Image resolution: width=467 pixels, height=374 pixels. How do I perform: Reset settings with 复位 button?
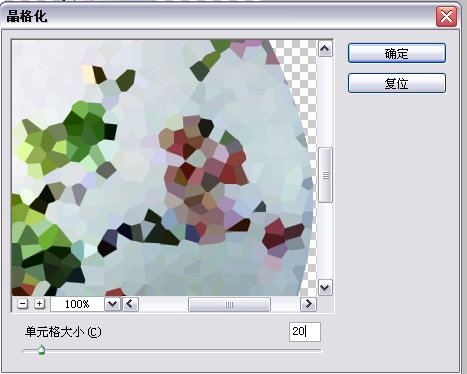click(x=397, y=83)
